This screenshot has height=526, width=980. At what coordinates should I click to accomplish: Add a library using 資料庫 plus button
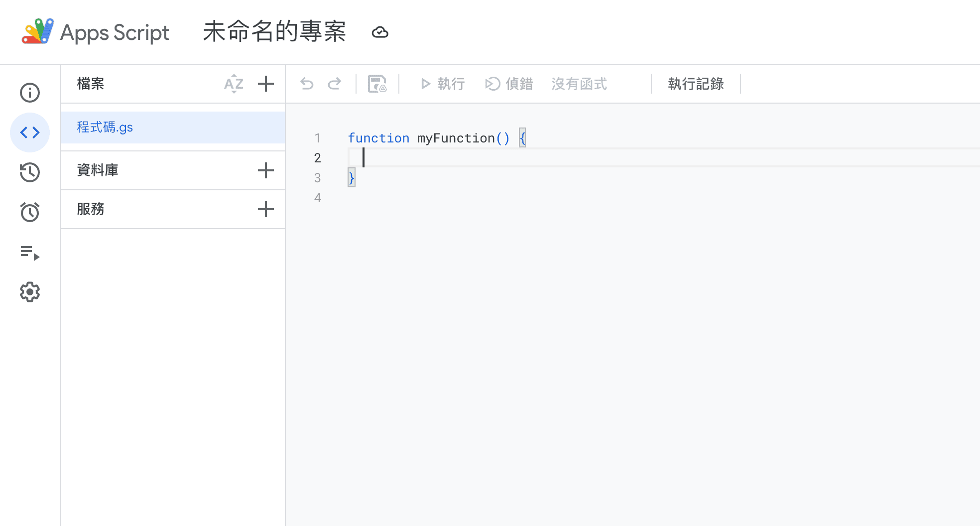click(x=266, y=170)
